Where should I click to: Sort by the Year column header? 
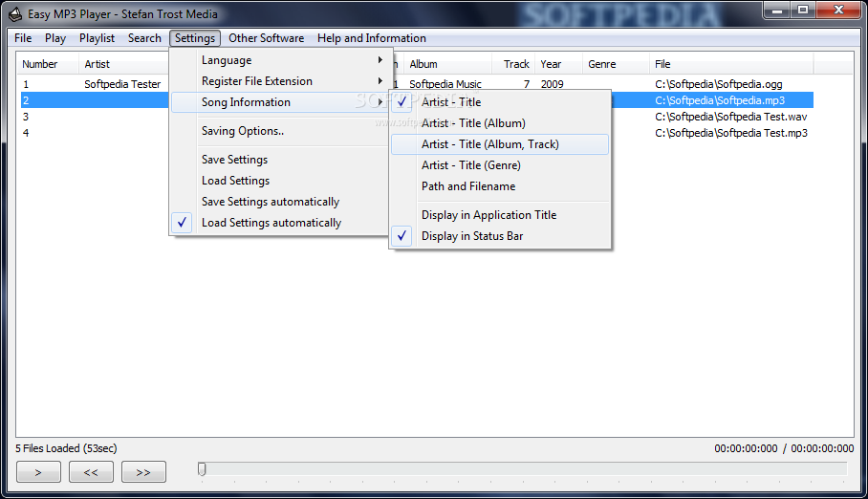558,64
